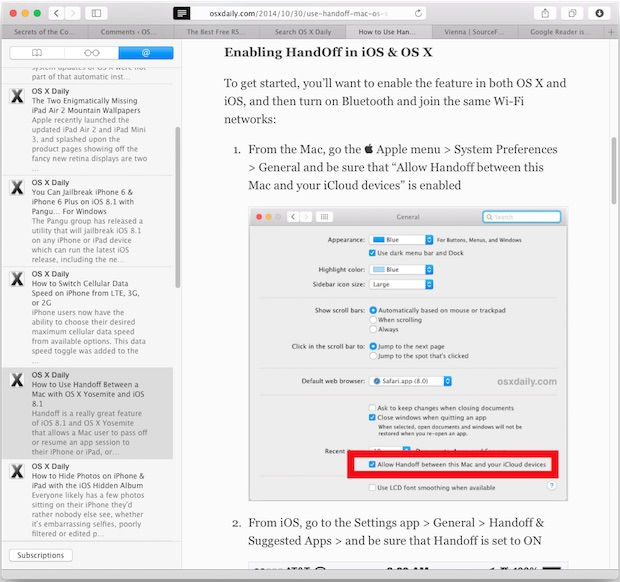
Task: Toggle Use dark menu bar and Dock checkbox
Action: tap(372, 253)
